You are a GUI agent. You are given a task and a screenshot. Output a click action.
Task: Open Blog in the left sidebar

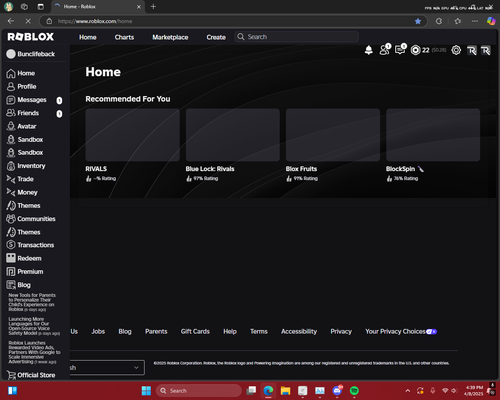pyautogui.click(x=19, y=285)
